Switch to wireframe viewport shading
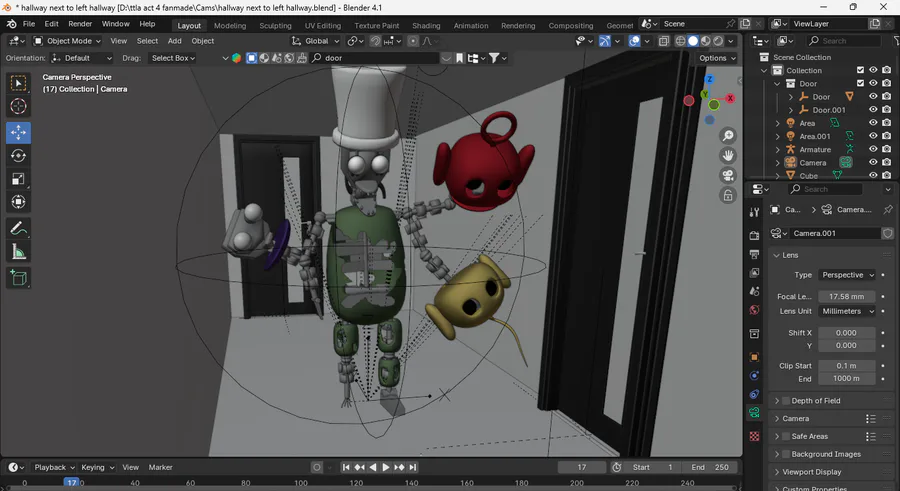This screenshot has width=900, height=491. click(680, 41)
